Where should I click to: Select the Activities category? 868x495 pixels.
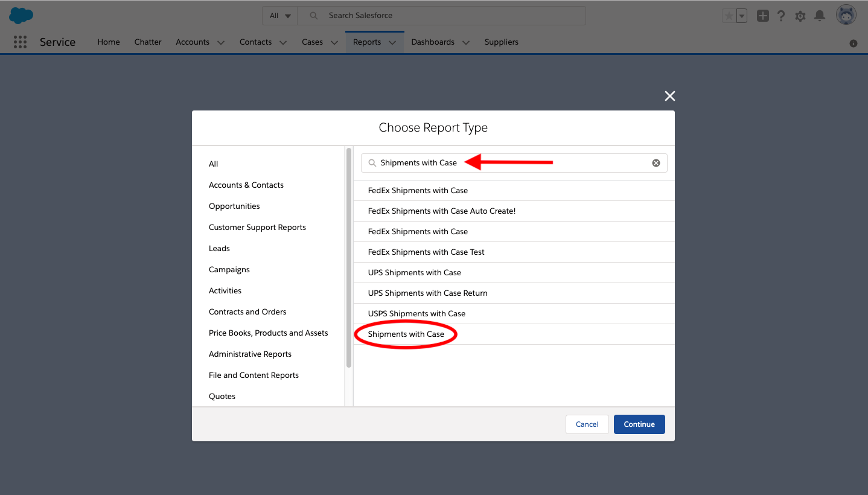[225, 291]
